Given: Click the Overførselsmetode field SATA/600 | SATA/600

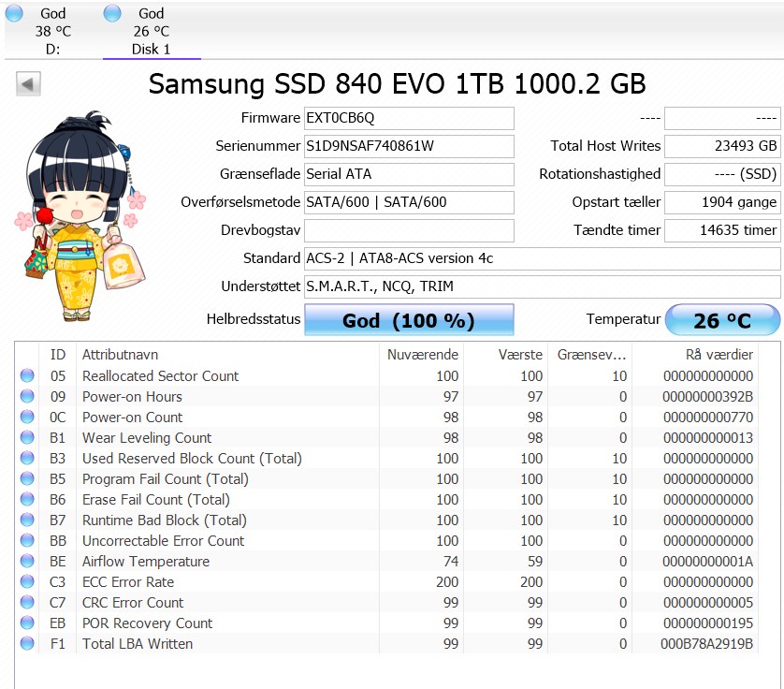Looking at the screenshot, I should coord(409,202).
